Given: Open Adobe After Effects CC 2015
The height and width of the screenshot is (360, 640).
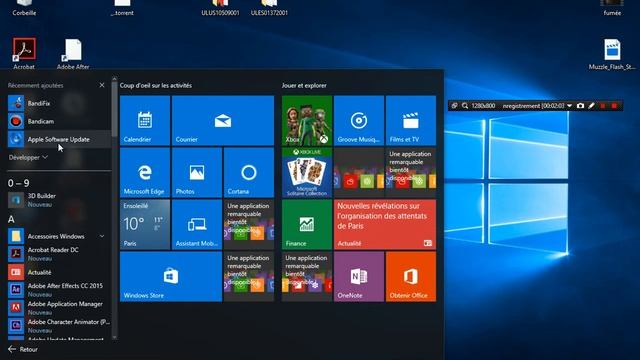Looking at the screenshot, I should point(59,290).
